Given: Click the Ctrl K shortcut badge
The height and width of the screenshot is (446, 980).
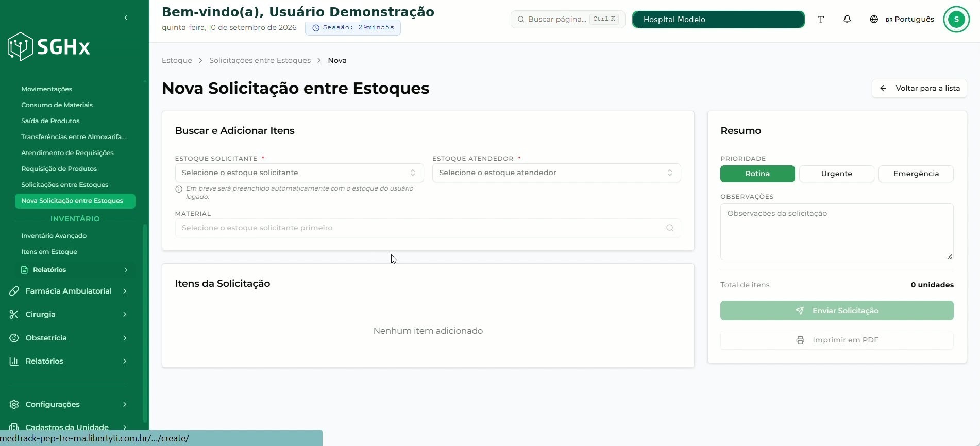Looking at the screenshot, I should coord(604,19).
